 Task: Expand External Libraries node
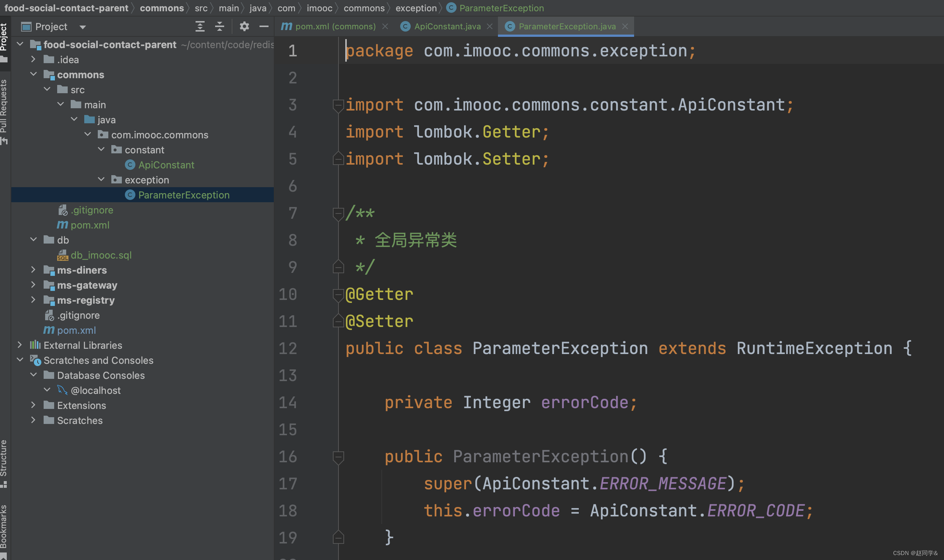point(20,345)
